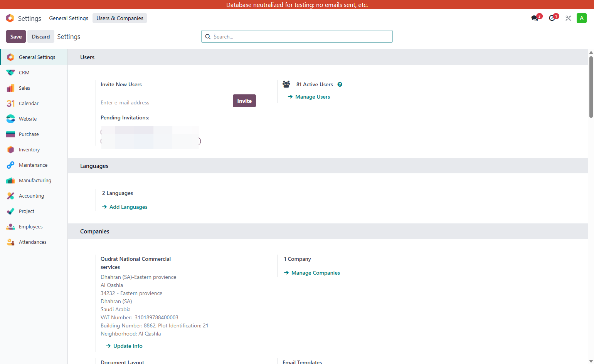Click the 1 Company text

click(297, 259)
